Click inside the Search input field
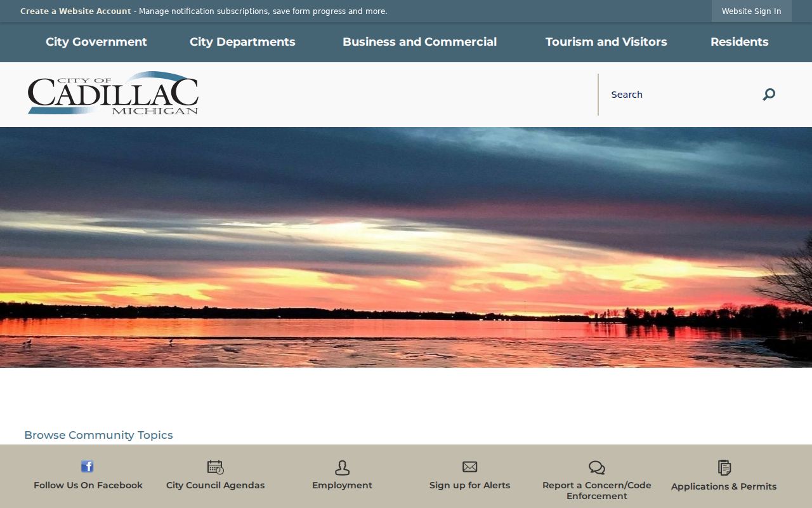 679,95
